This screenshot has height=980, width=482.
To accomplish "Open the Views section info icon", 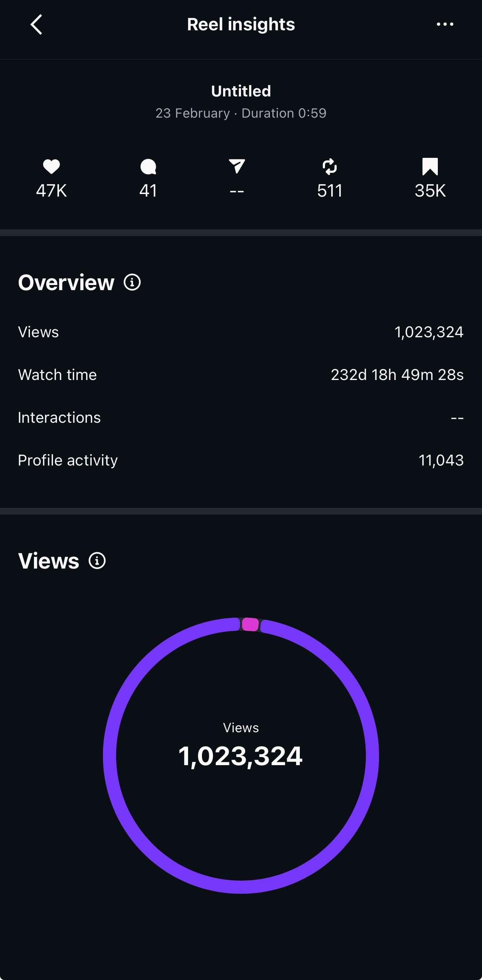I will pyautogui.click(x=97, y=561).
